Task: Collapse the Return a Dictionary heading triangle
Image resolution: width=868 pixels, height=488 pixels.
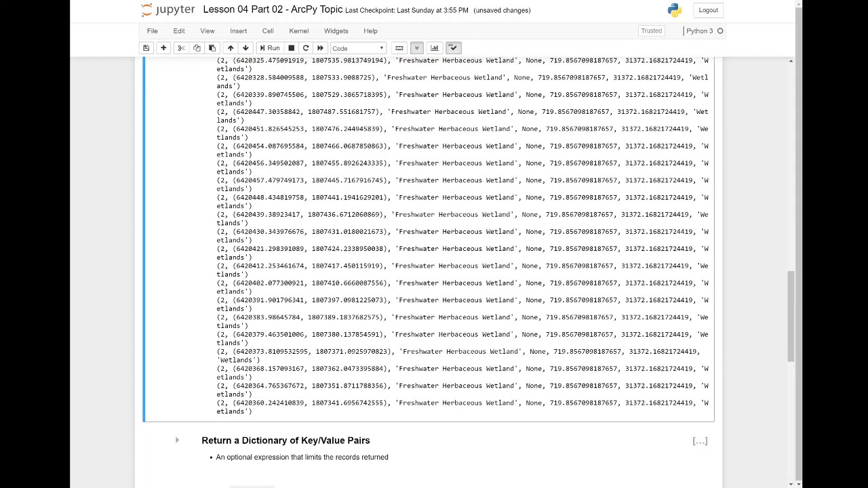Action: (x=177, y=441)
